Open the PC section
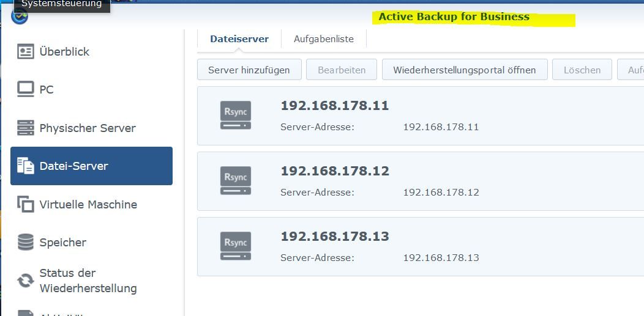This screenshot has height=316, width=644. [x=91, y=89]
